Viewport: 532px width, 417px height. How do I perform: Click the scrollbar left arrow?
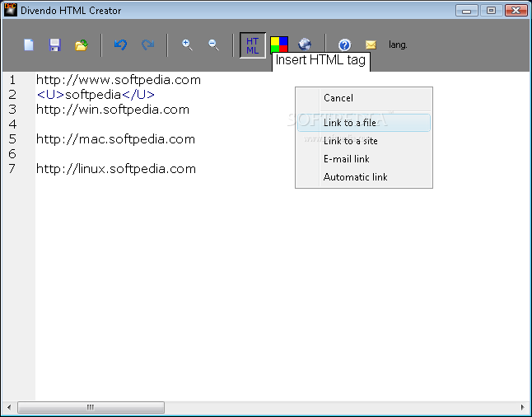click(x=9, y=407)
